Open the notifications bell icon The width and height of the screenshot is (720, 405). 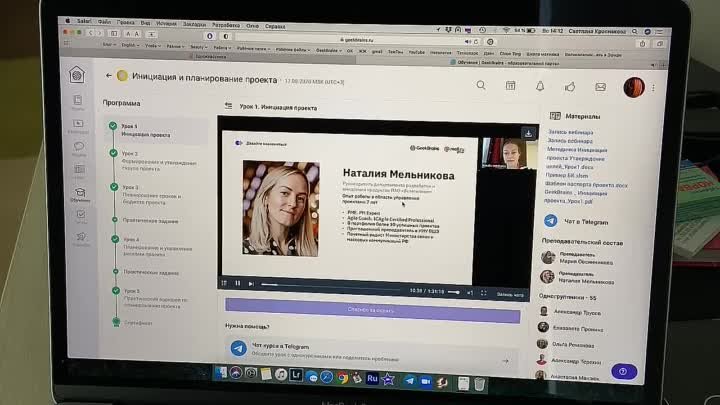click(540, 86)
